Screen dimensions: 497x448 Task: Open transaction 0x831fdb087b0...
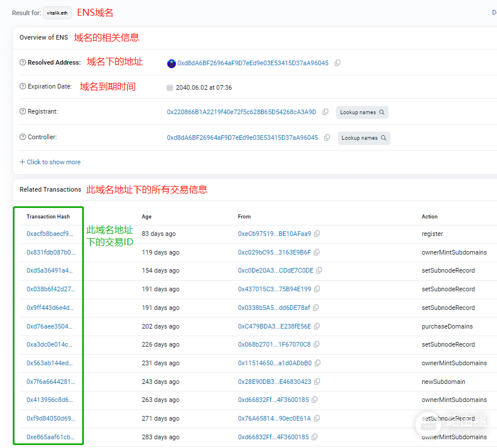pos(51,252)
